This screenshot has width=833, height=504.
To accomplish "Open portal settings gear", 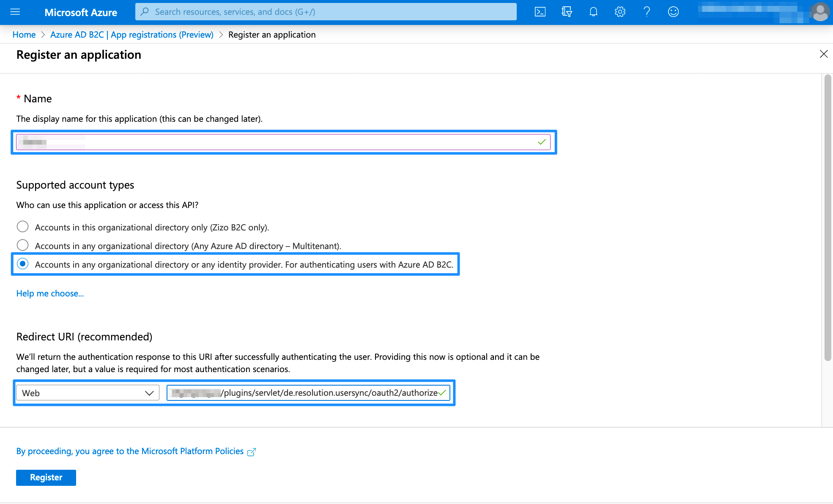I will pos(620,12).
